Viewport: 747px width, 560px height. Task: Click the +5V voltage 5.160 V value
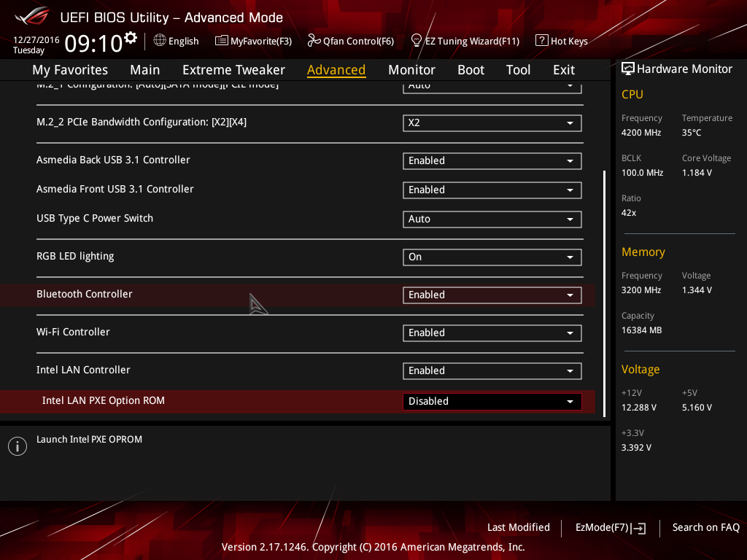click(697, 408)
